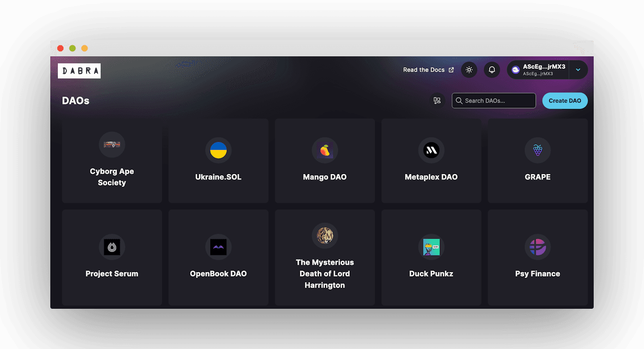Viewport: 644px width, 349px height.
Task: Click the Metaplex DAO logo icon
Action: [431, 150]
